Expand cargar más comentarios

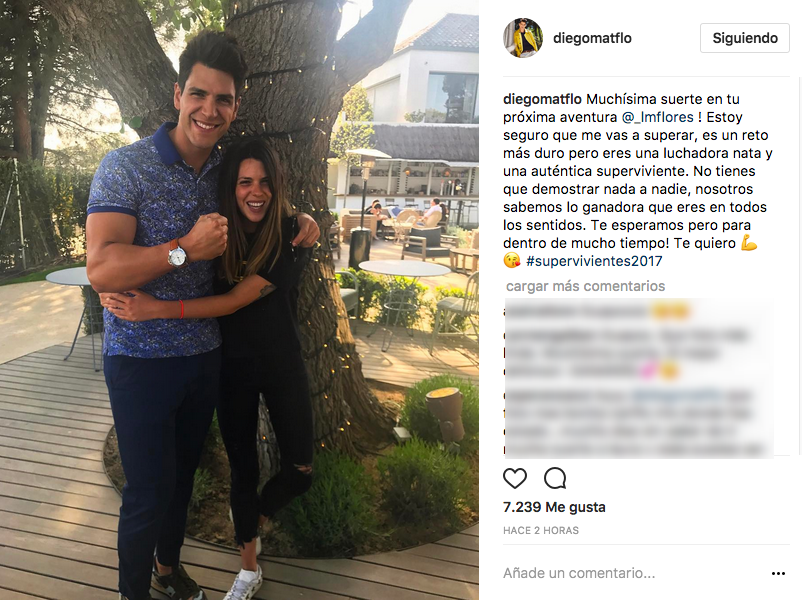[586, 286]
